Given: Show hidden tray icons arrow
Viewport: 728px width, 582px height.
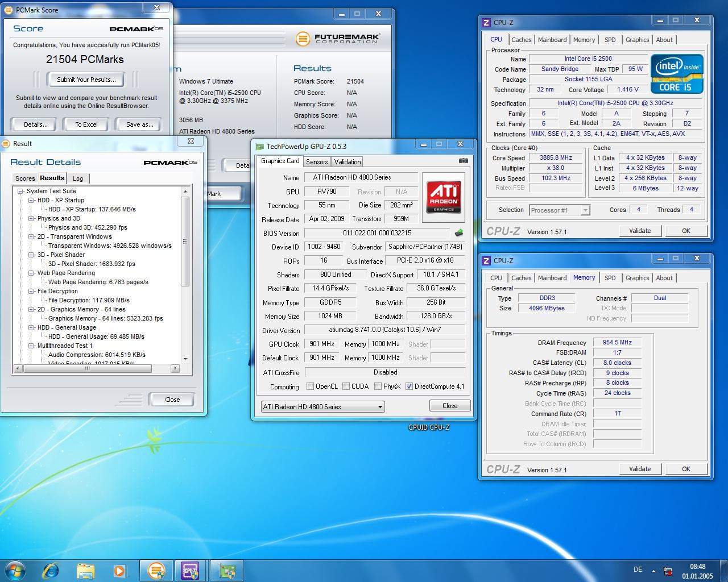Looking at the screenshot, I should pos(653,571).
